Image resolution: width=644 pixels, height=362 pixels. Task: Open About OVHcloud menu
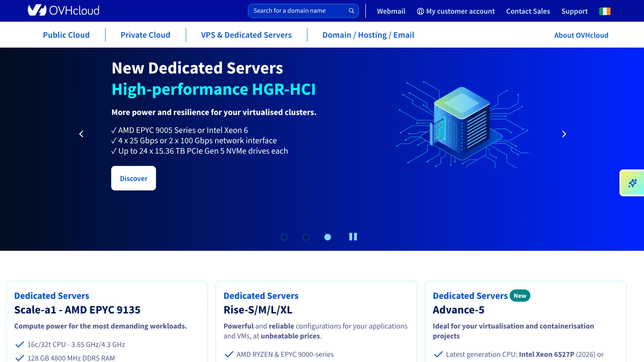point(581,35)
